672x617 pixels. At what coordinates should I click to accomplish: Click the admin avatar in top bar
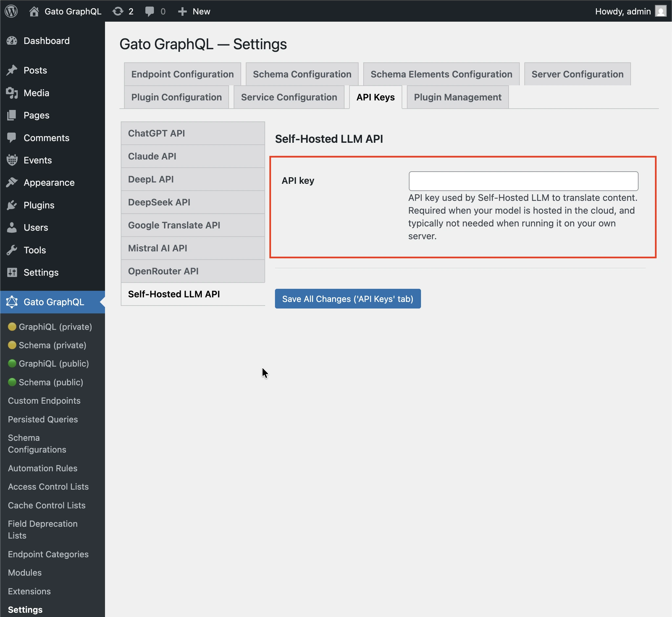(x=661, y=11)
